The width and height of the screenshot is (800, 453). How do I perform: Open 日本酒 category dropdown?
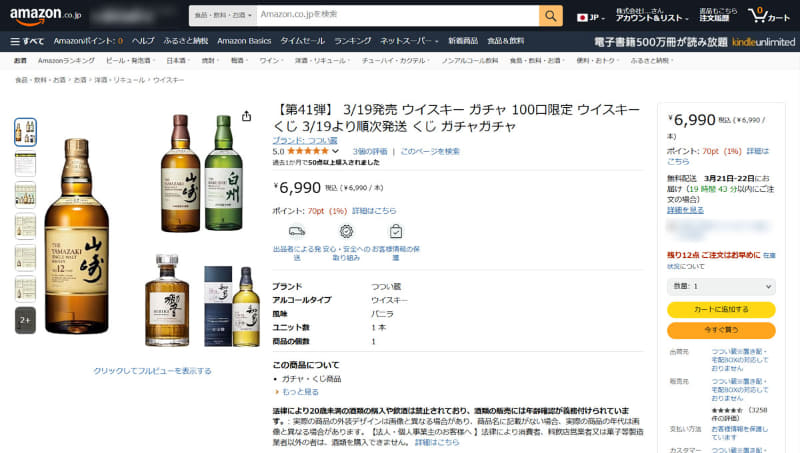point(178,61)
